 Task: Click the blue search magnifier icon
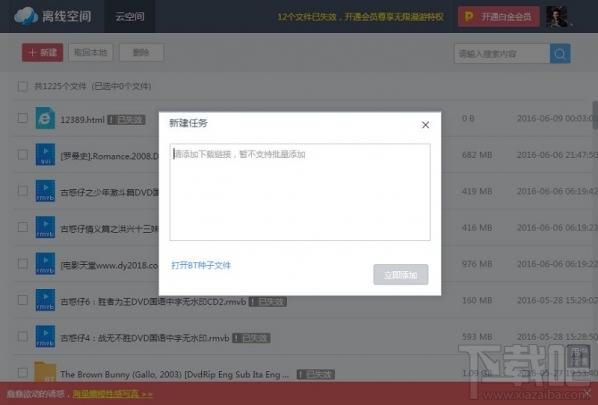coord(560,54)
